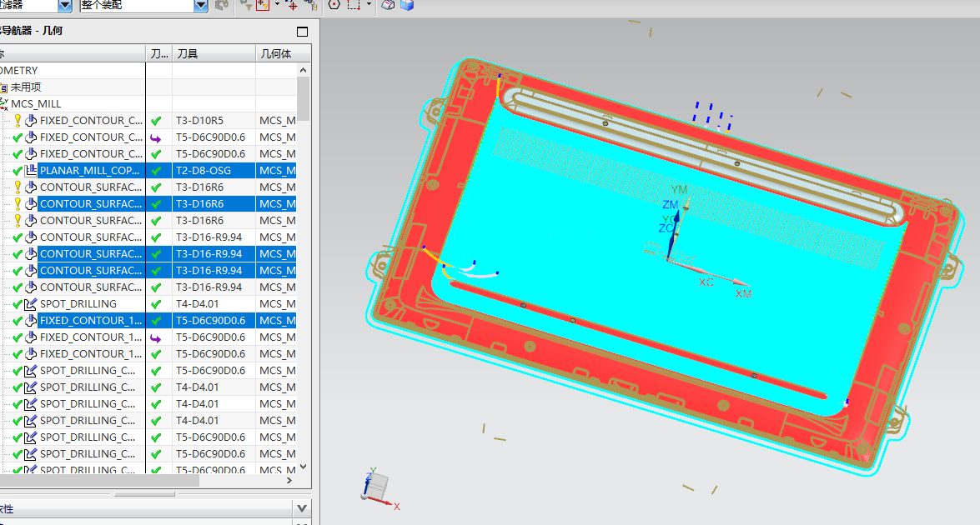Click the SPOT_DRILLING drill operation icon
This screenshot has height=525, width=980.
click(x=31, y=304)
